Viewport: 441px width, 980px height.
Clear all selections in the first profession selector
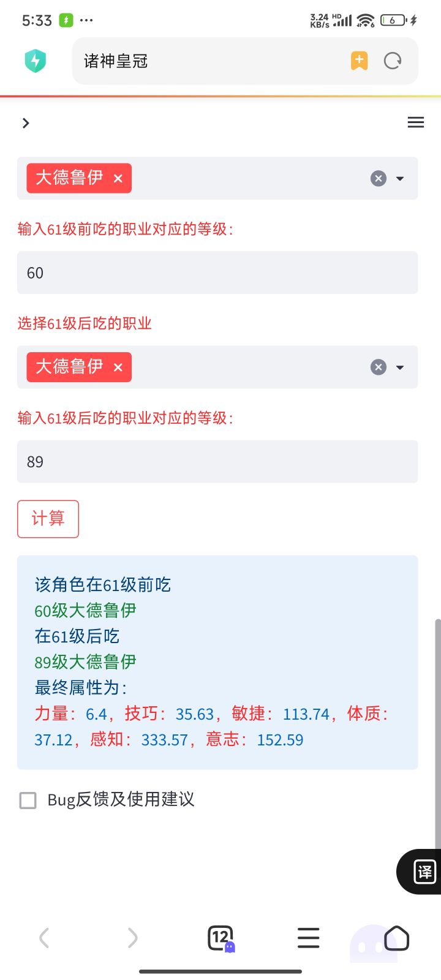pos(379,178)
